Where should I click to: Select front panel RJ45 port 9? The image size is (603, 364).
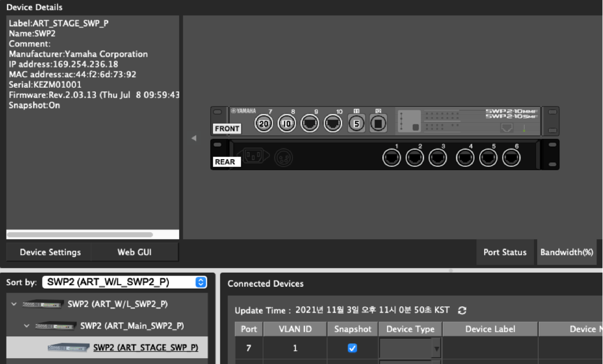(310, 124)
